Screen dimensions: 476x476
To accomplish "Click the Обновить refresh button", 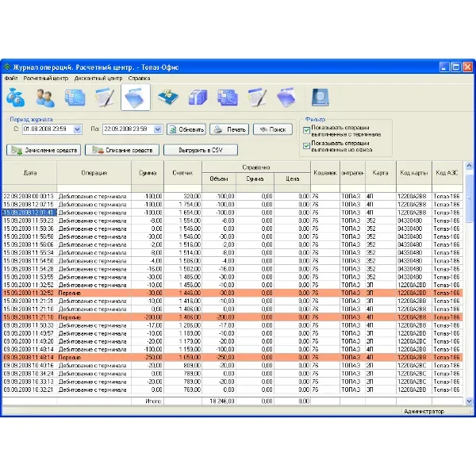I will 186,129.
